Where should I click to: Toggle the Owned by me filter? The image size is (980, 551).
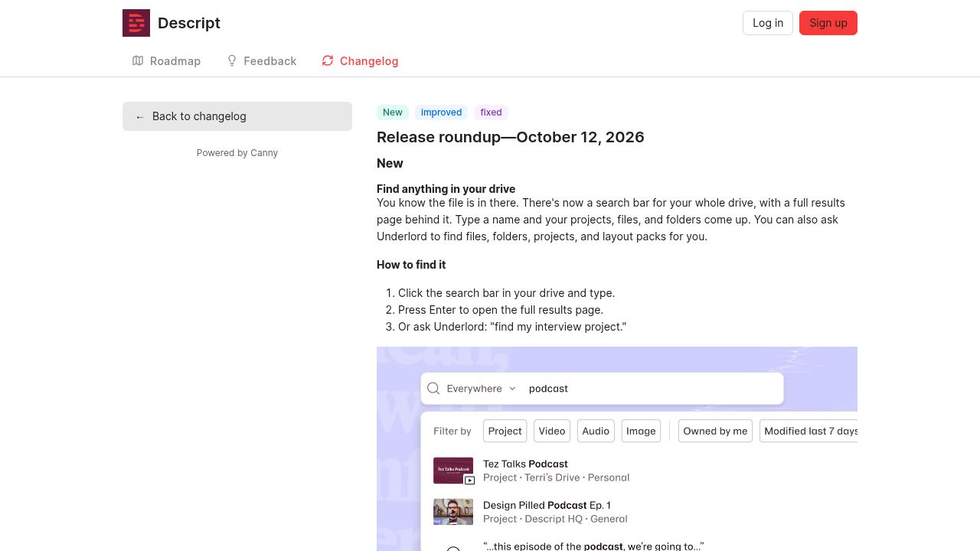pyautogui.click(x=715, y=431)
